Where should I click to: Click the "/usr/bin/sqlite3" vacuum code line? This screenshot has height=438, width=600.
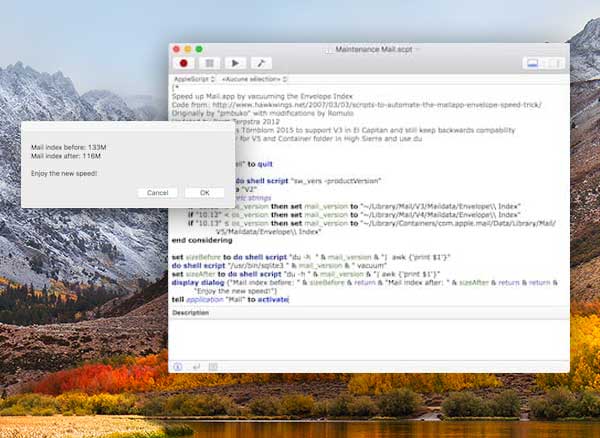click(x=280, y=265)
